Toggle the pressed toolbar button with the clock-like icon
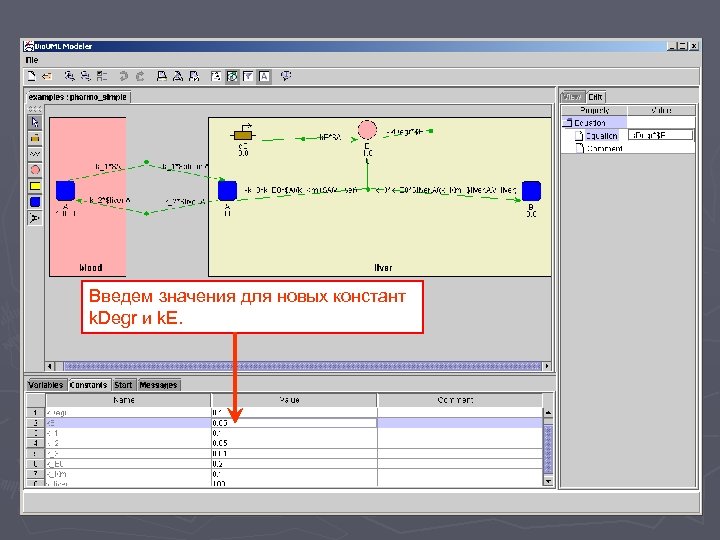The image size is (720, 540). [232, 76]
